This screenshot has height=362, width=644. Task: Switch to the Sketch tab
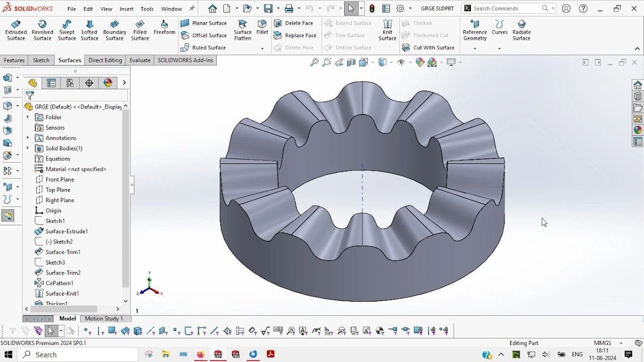[41, 60]
